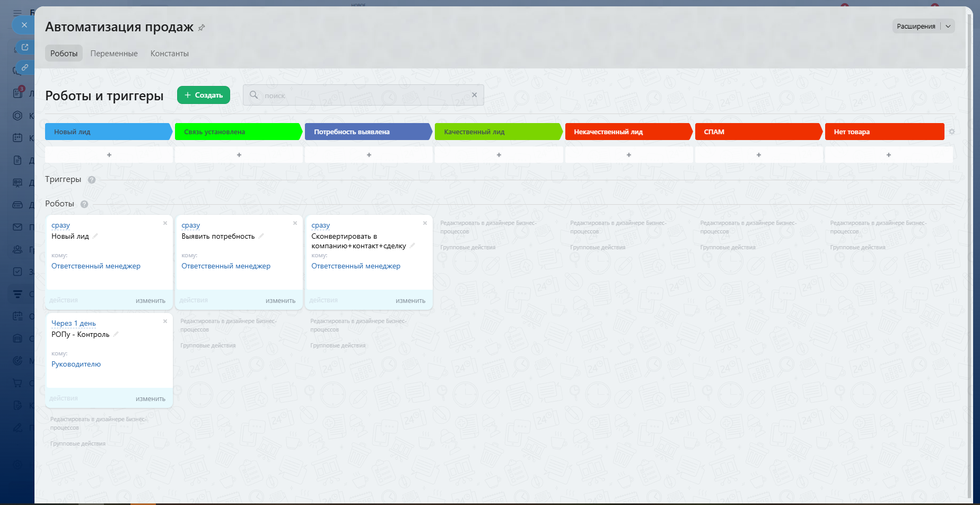Viewport: 980px width, 505px height.
Task: Switch to the Переменные tab
Action: click(114, 54)
